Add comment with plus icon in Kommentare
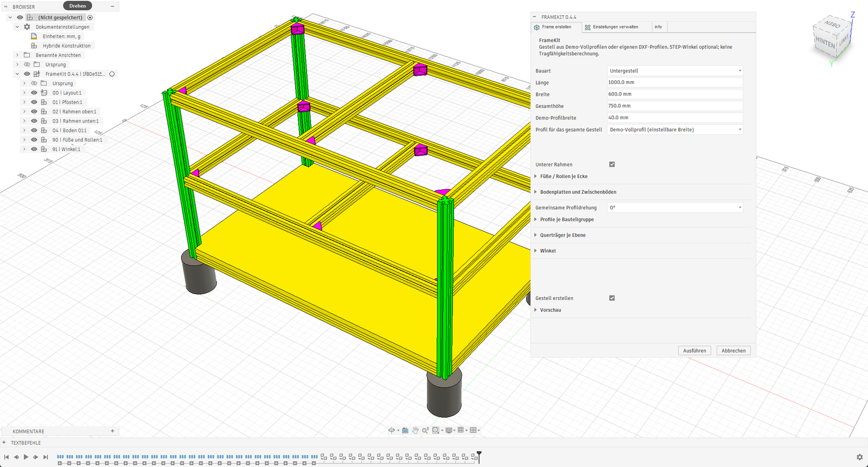 pyautogui.click(x=112, y=431)
